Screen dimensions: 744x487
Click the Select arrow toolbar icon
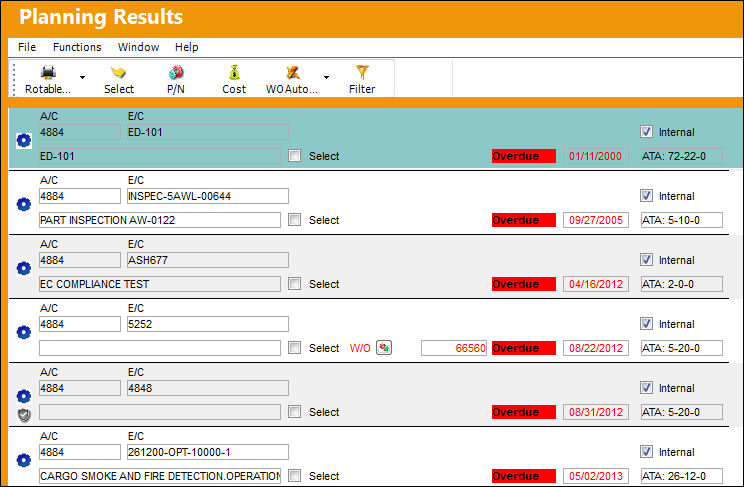pos(118,73)
